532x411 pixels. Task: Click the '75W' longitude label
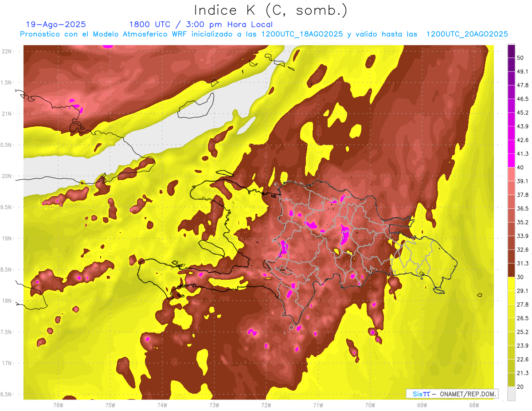(x=110, y=405)
